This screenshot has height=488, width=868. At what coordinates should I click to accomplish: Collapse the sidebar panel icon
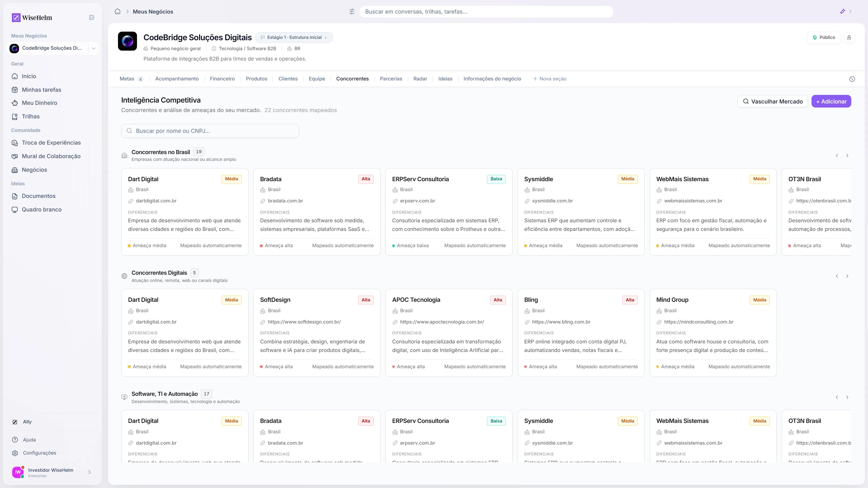tap(92, 18)
